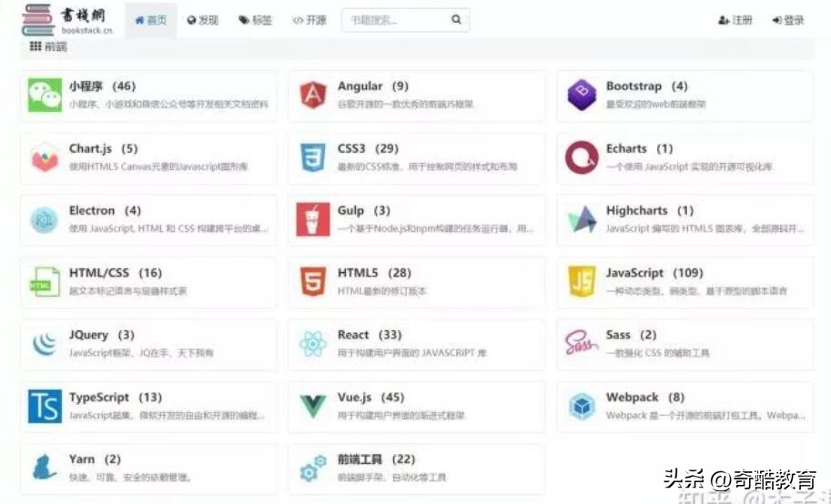Viewport: 831px width, 504px height.
Task: Click the Echarts round logo
Action: tap(582, 157)
